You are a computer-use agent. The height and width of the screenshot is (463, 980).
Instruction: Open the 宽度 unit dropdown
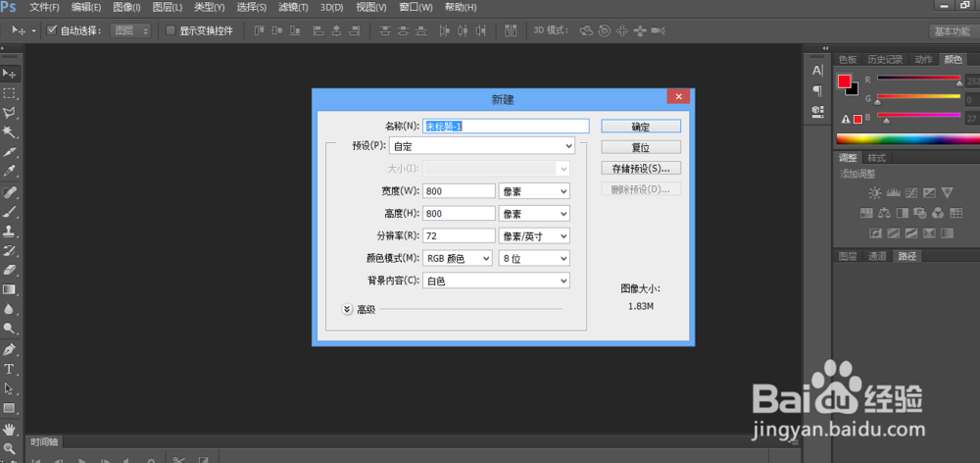coord(534,191)
